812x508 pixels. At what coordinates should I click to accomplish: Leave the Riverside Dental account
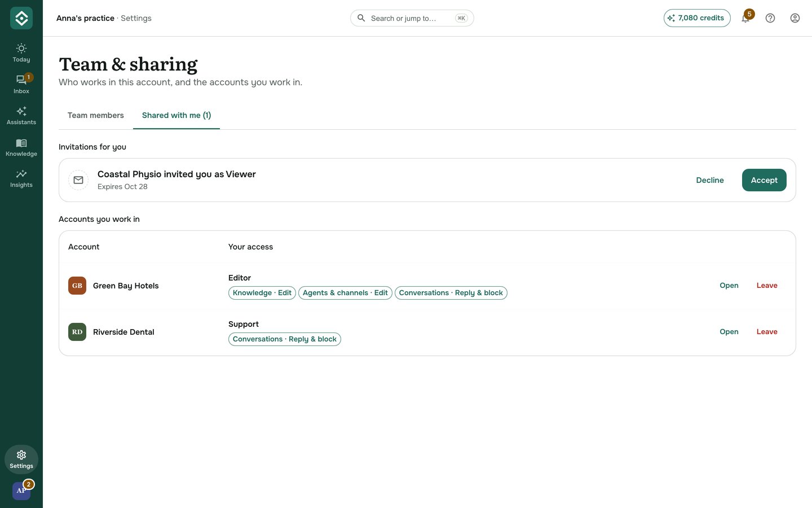[767, 332]
